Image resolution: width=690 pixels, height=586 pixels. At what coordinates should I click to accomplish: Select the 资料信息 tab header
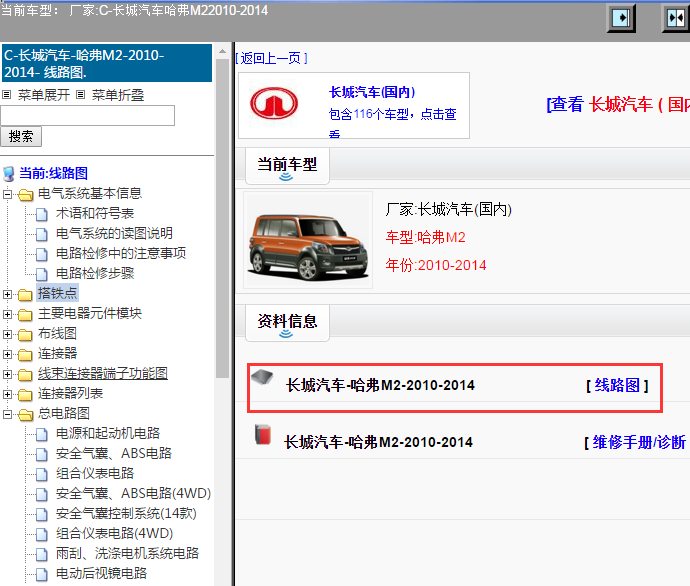click(287, 323)
